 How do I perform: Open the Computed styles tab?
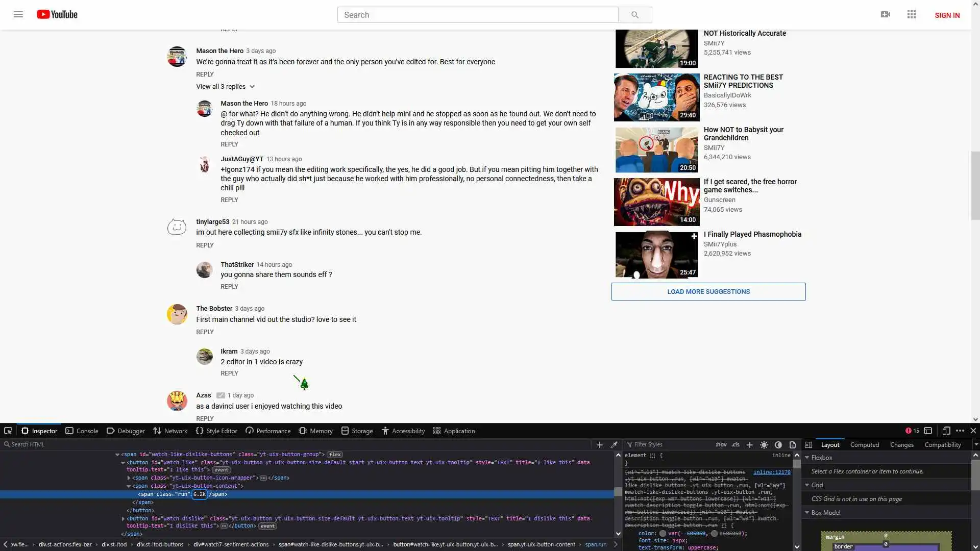(864, 445)
